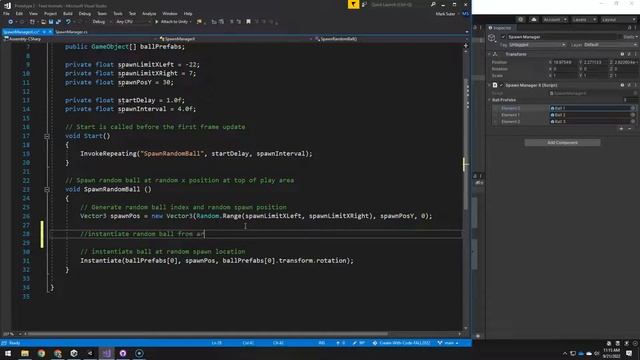Collapse the SpawnRandomBall() method outline

47,189
